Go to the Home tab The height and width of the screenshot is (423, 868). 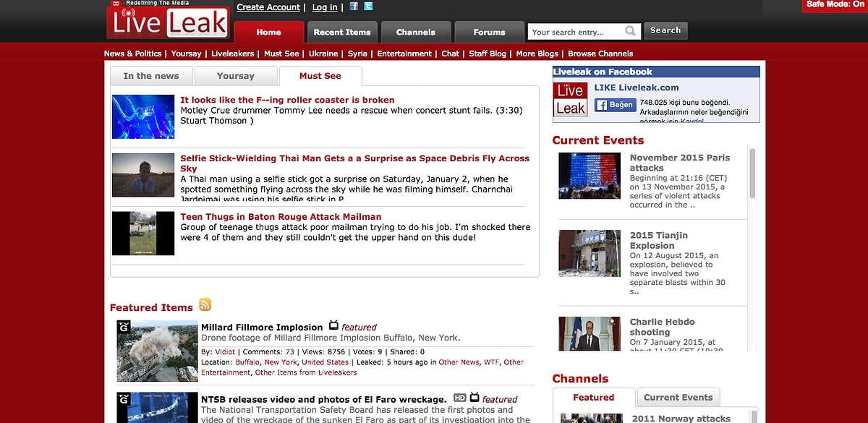(268, 32)
